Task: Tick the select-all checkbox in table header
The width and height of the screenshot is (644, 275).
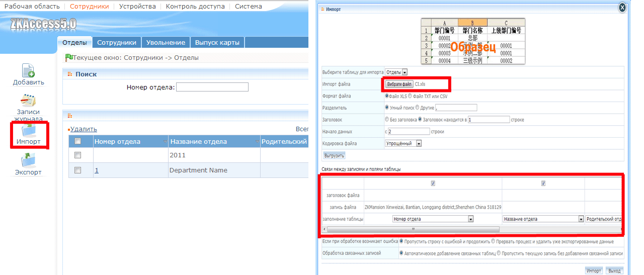Action: pos(77,141)
